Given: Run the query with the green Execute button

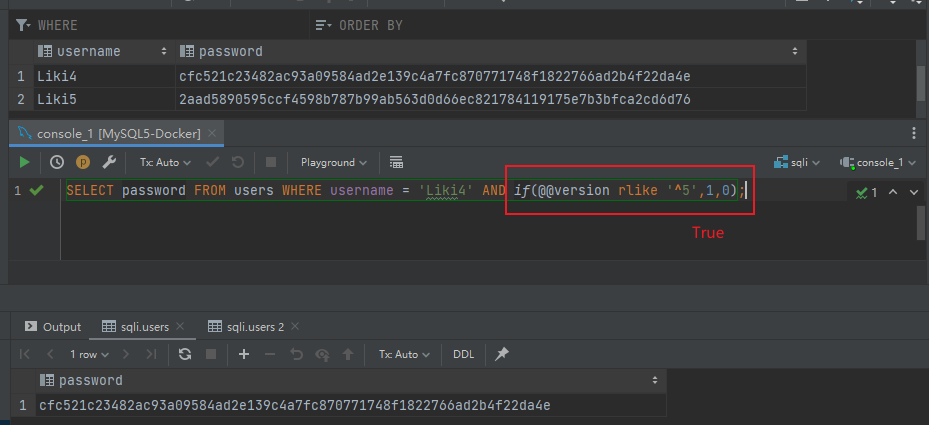Looking at the screenshot, I should [x=24, y=162].
